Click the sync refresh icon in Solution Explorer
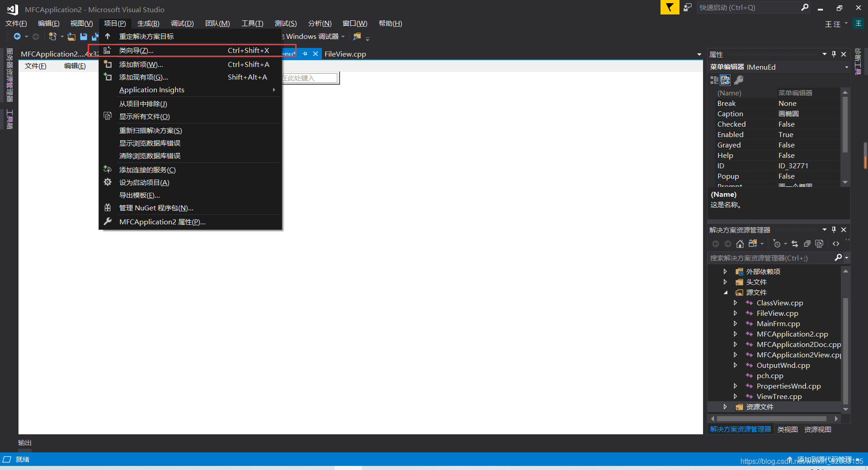Image resolution: width=868 pixels, height=470 pixels. (x=795, y=244)
